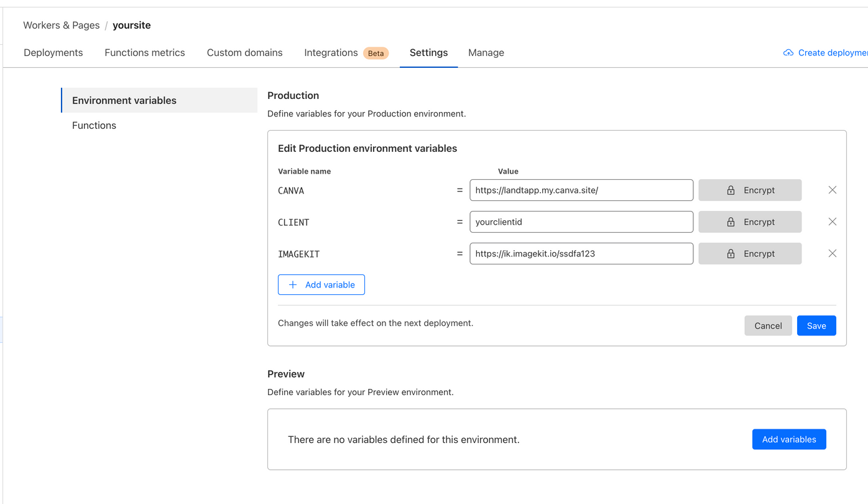The height and width of the screenshot is (504, 868).
Task: Select Functions in the settings sidebar
Action: (x=94, y=126)
